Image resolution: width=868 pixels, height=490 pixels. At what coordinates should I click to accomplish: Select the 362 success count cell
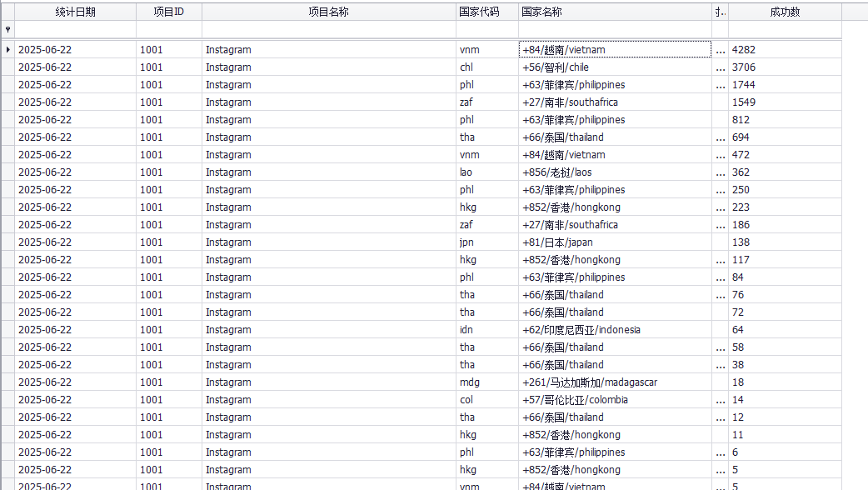click(x=785, y=172)
